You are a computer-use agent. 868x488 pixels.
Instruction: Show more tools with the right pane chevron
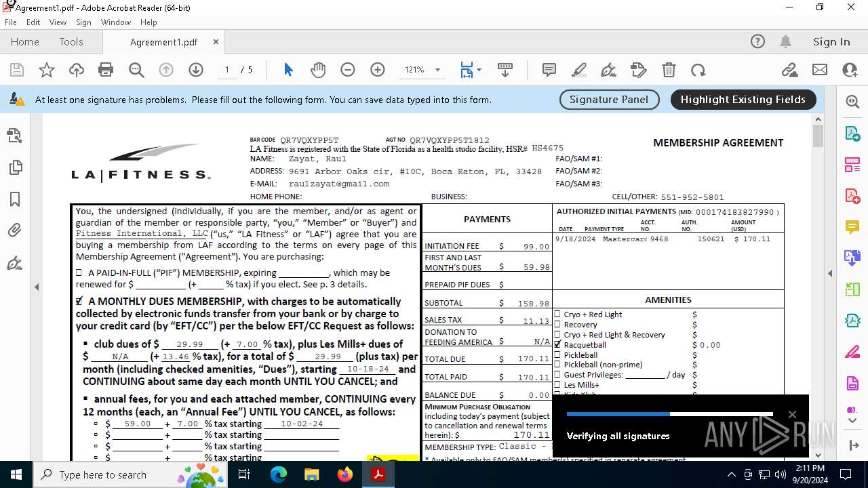852,421
